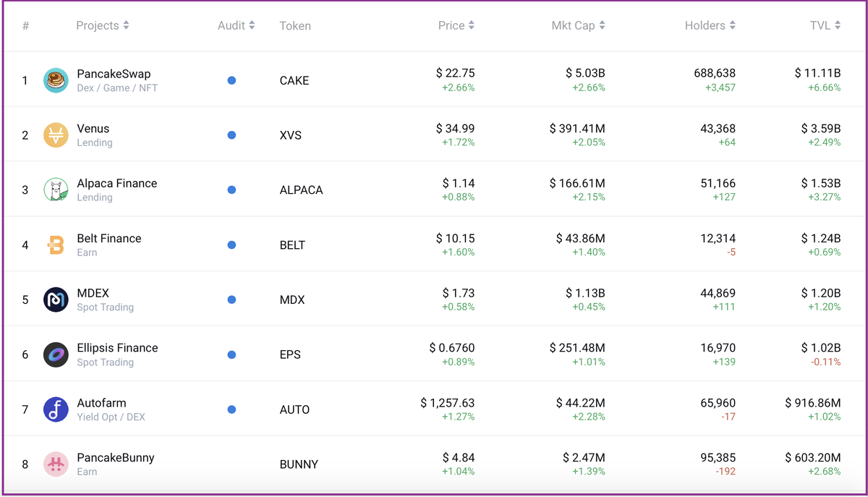
Task: Open the PancakeSwap project name
Action: pyautogui.click(x=114, y=74)
